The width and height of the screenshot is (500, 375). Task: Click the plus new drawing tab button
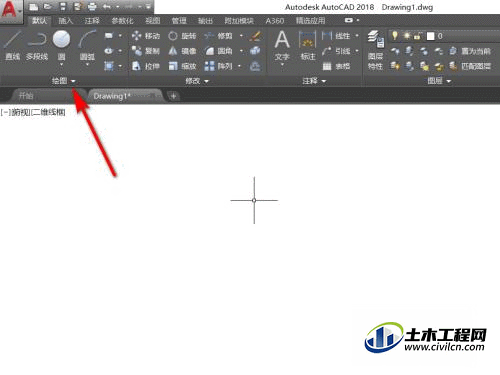click(173, 96)
